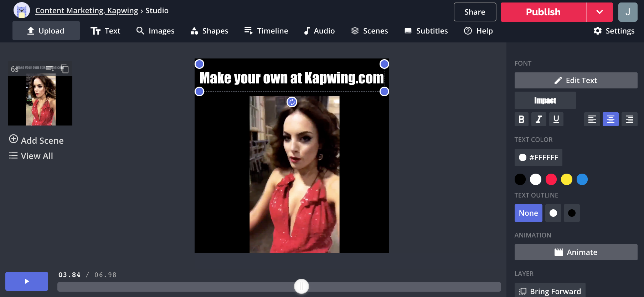644x297 pixels.
Task: Toggle bold text formatting
Action: [x=521, y=119]
